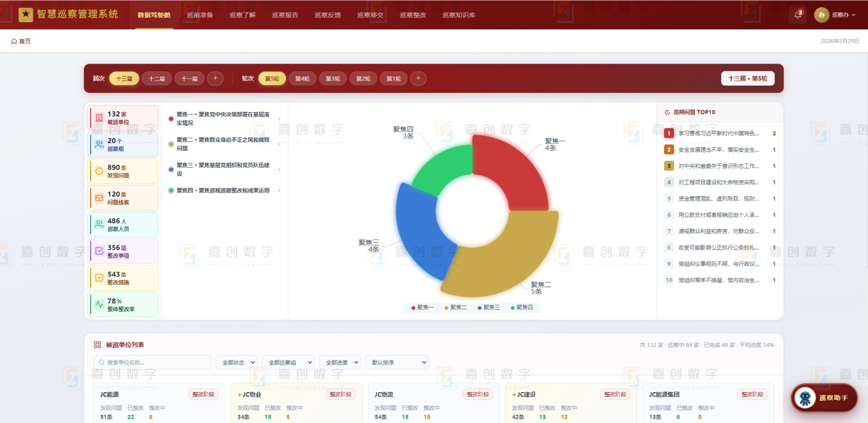Screen dimensions: 868x423
Task: Expand user menu chevron next to 巡察办
Action: pyautogui.click(x=854, y=15)
